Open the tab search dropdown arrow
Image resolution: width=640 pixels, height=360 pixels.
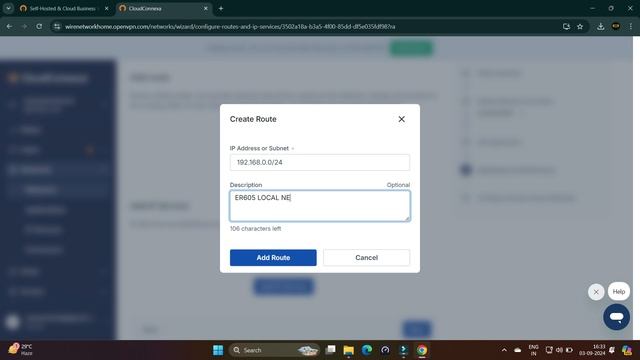pyautogui.click(x=8, y=8)
